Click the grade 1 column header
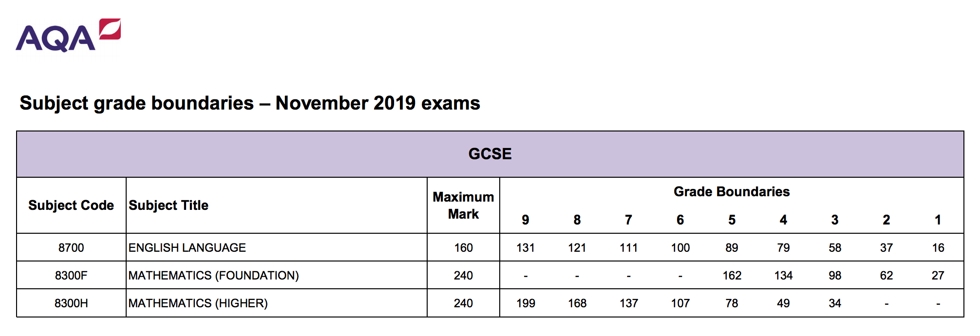This screenshot has width=980, height=336. (938, 220)
